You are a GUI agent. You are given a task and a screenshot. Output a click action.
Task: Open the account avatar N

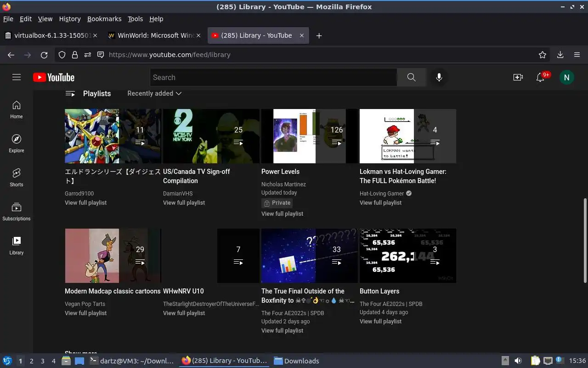point(566,77)
